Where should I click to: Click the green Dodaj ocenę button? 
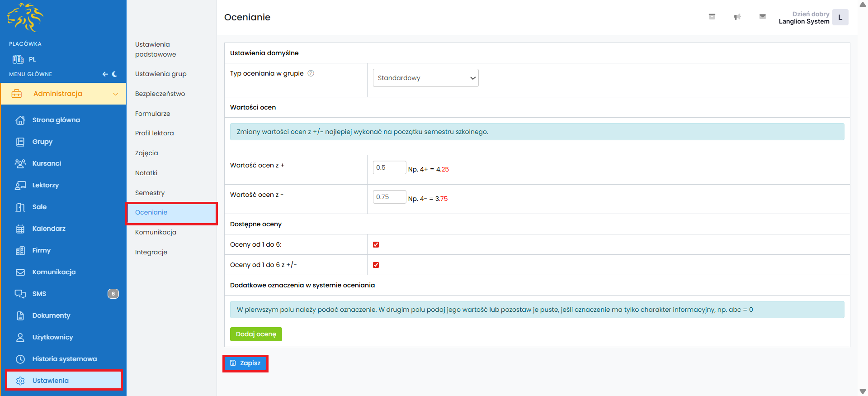click(x=256, y=334)
